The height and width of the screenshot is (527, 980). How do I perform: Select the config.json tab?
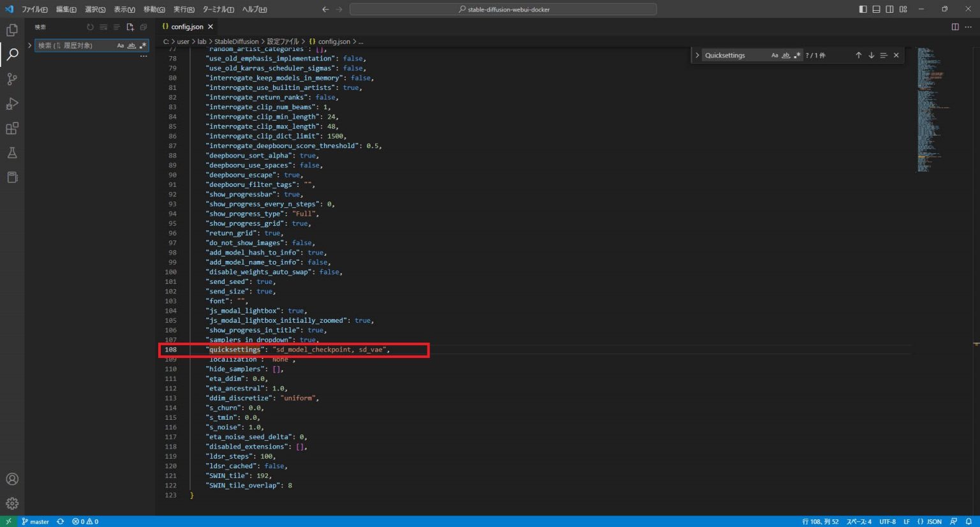click(186, 26)
